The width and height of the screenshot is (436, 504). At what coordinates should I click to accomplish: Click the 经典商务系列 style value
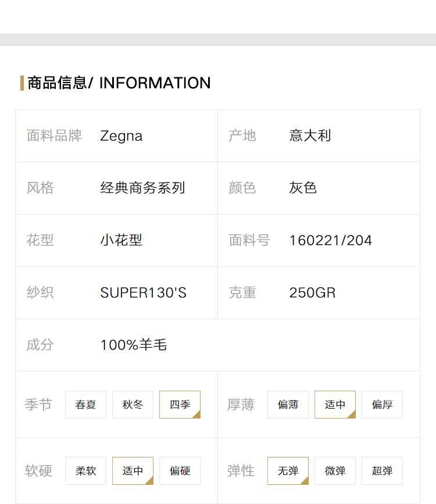pyautogui.click(x=142, y=188)
